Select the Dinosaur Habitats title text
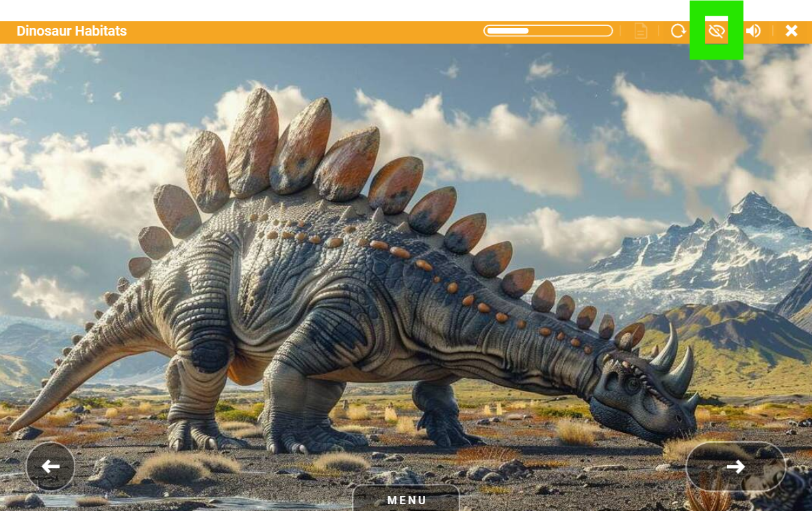This screenshot has width=812, height=511. click(71, 31)
